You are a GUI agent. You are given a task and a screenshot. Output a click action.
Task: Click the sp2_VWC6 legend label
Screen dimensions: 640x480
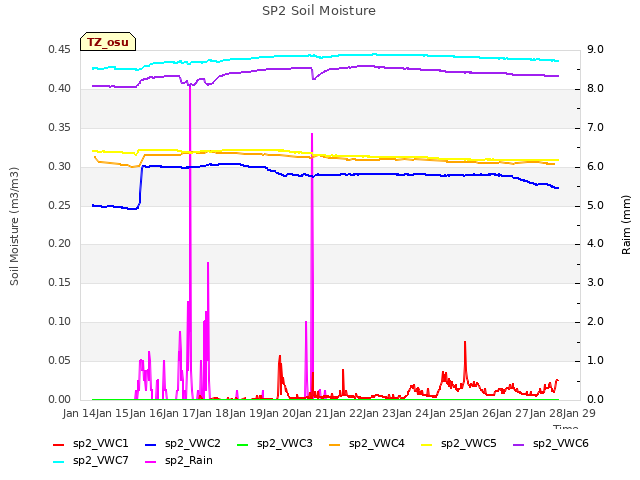(561, 443)
